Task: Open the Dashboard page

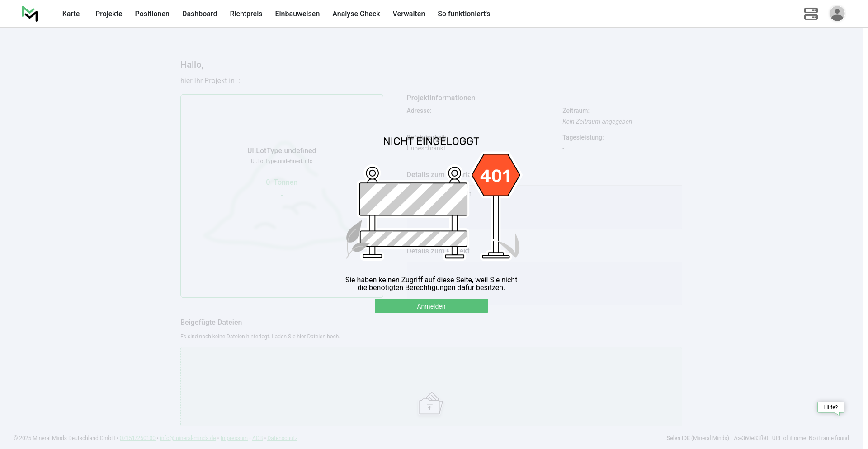Action: click(199, 14)
